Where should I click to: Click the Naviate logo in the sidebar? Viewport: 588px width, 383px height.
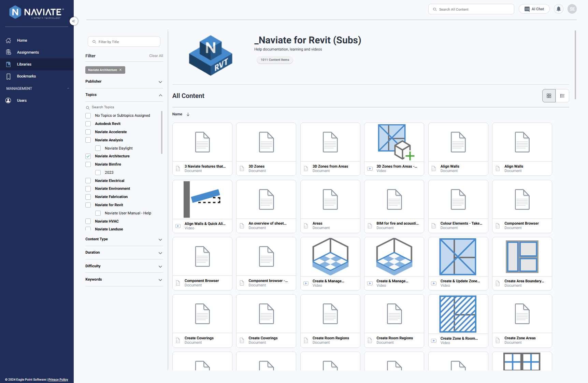[x=37, y=12]
